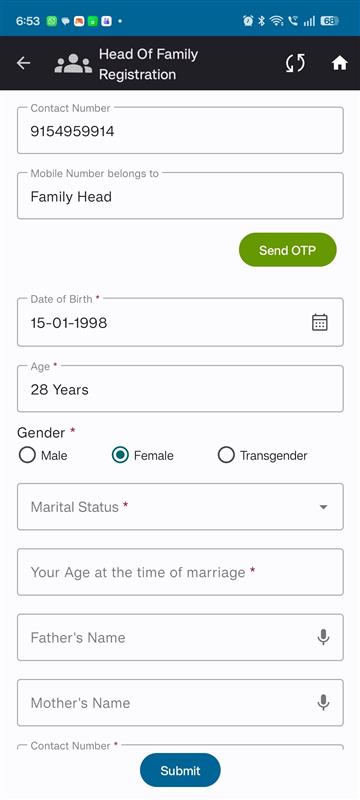360x800 pixels.
Task: Tap the Father's Name text field
Action: pos(180,637)
